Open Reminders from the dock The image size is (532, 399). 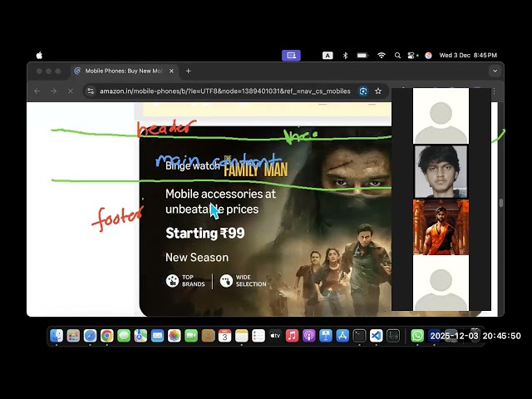coord(259,336)
